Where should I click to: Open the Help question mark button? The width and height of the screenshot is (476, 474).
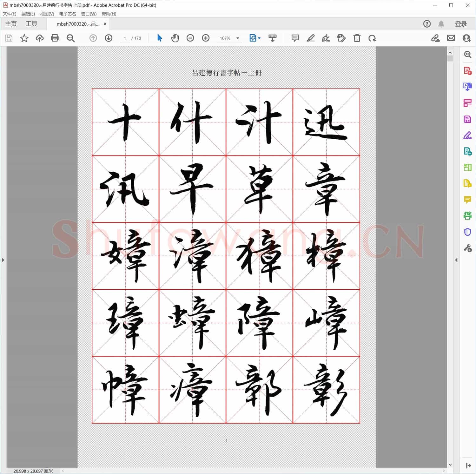[427, 23]
